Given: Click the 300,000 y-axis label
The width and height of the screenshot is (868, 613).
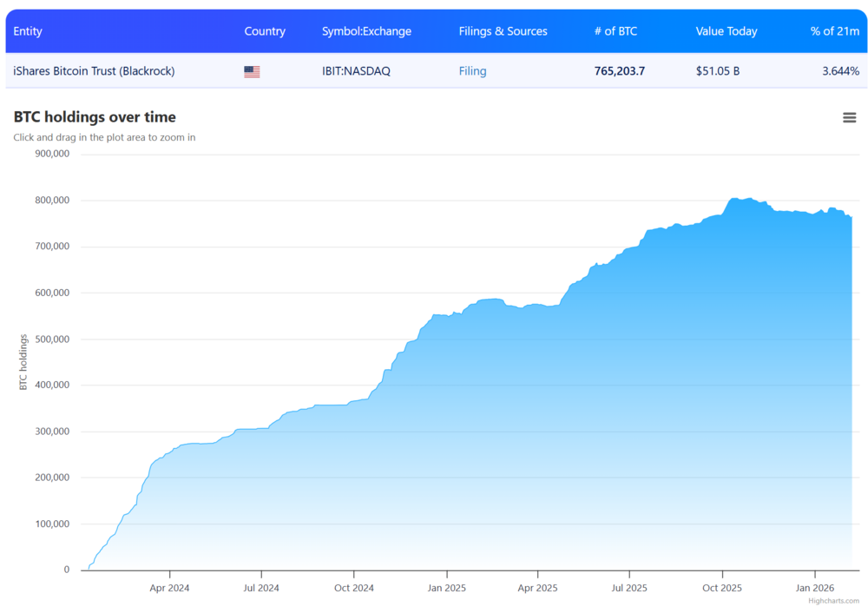Looking at the screenshot, I should click(x=52, y=432).
